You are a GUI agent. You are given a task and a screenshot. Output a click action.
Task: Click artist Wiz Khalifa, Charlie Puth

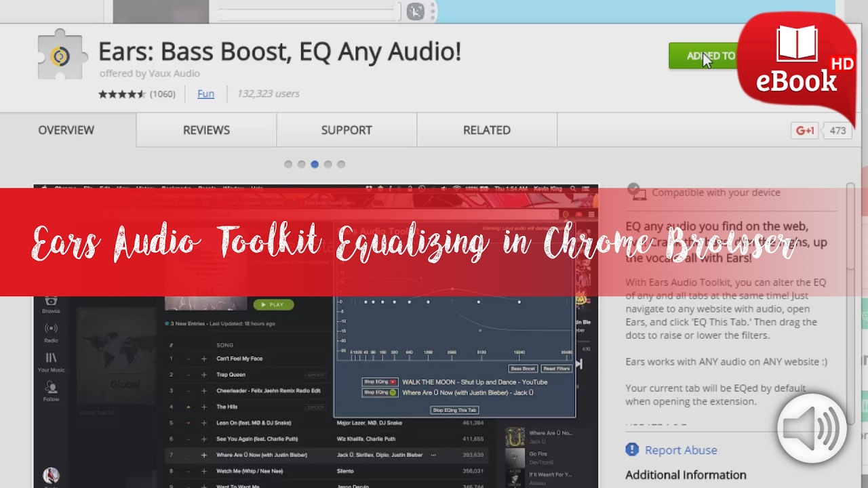coord(366,439)
